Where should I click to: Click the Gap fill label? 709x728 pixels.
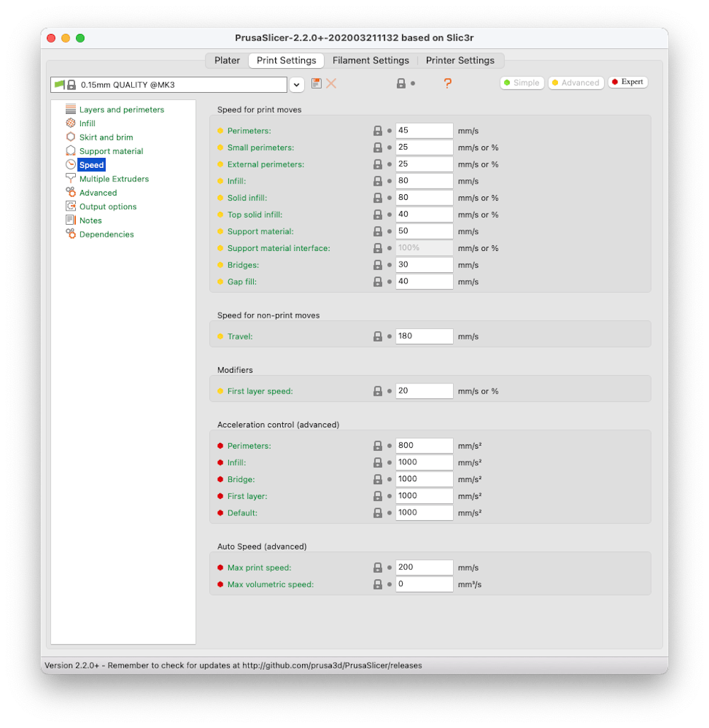click(x=242, y=282)
